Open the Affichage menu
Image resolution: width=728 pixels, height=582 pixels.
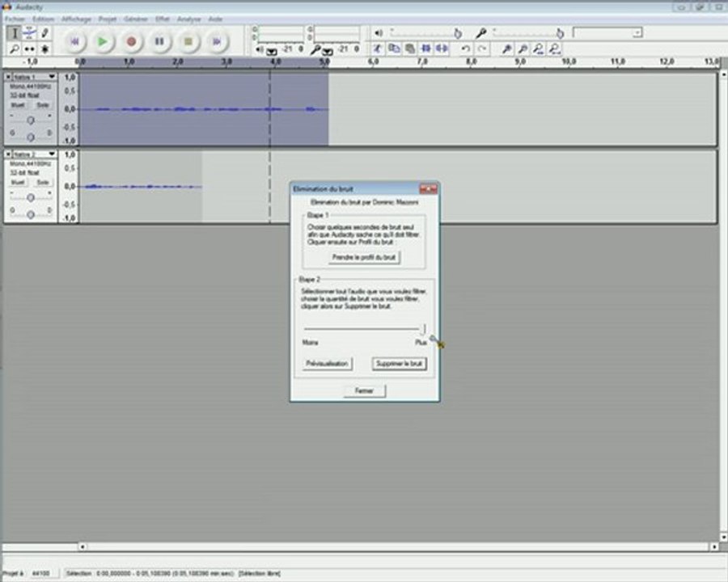click(x=76, y=19)
